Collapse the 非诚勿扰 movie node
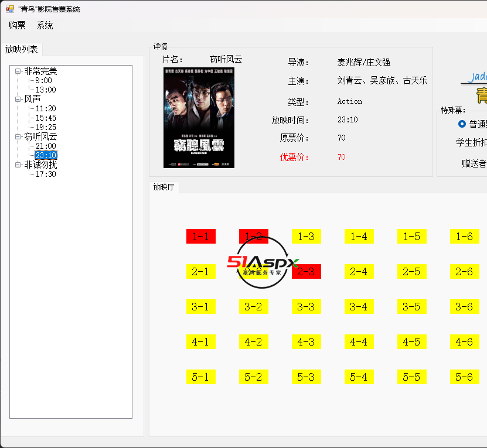Image resolution: width=487 pixels, height=448 pixels. click(x=18, y=165)
